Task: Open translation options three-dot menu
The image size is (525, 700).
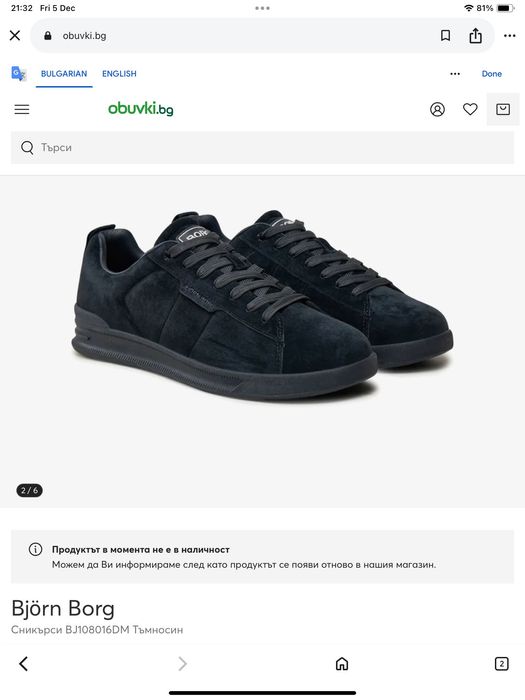Action: (455, 74)
